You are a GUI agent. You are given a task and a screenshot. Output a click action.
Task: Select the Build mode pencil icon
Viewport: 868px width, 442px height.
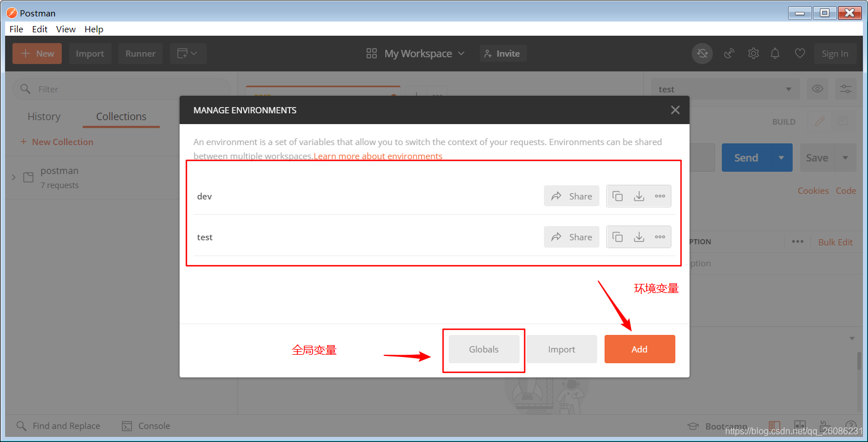click(x=820, y=121)
